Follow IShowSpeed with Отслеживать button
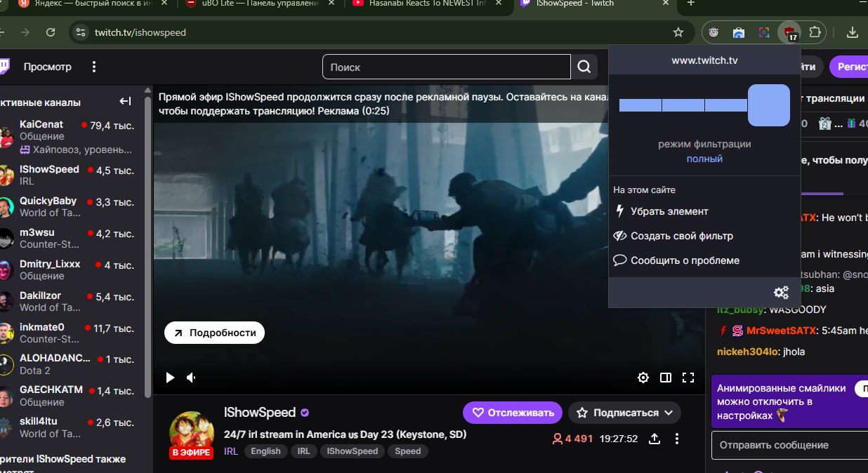Screen dimensions: 868x473 [x=513, y=413]
